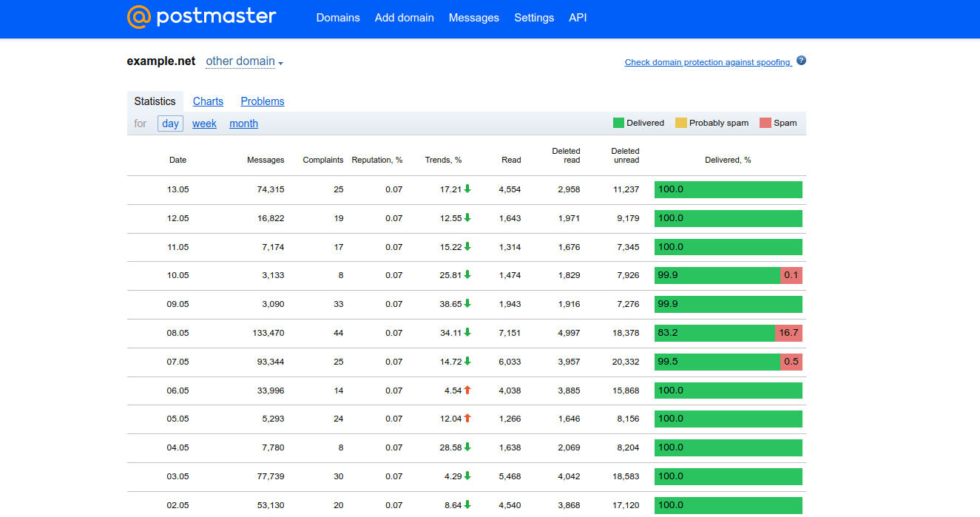Click the yellow Probably spam legend swatch
Image resolution: width=980 pixels, height=517 pixels.
pyautogui.click(x=681, y=123)
